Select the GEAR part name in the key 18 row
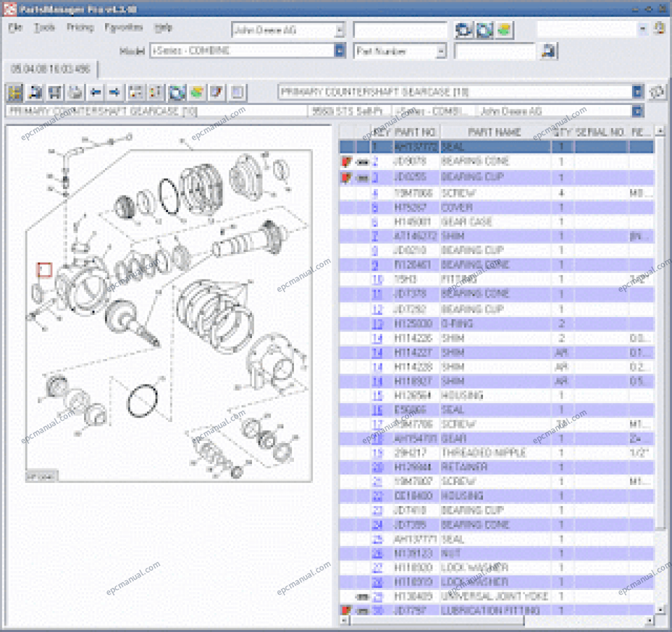 453,439
